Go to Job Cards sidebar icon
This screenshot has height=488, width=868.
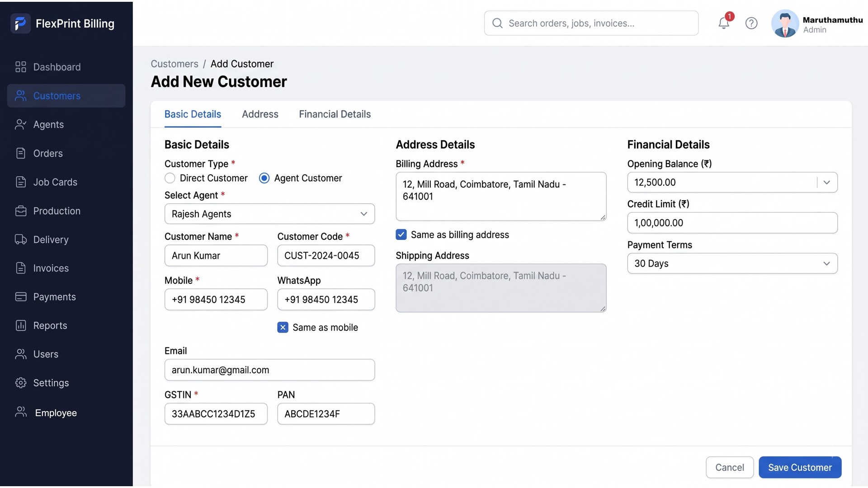tap(21, 182)
